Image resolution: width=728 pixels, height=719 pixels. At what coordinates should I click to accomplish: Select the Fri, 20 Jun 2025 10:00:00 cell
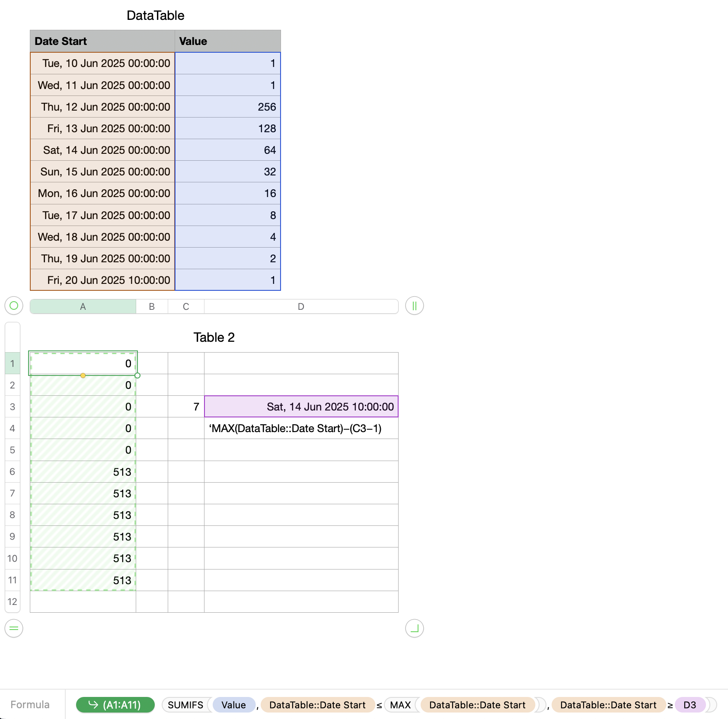coord(102,280)
